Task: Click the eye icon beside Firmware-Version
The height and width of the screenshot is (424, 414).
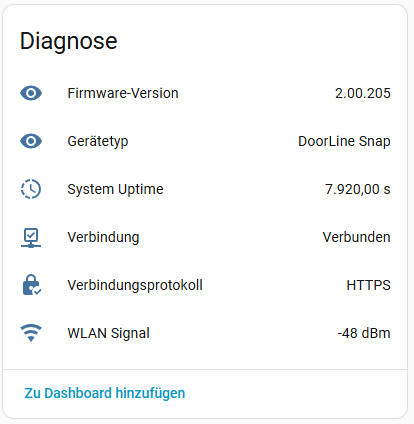Action: (x=31, y=93)
